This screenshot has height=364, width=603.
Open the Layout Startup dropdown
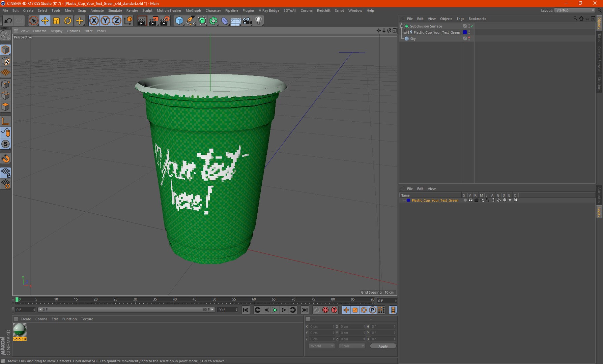[575, 10]
